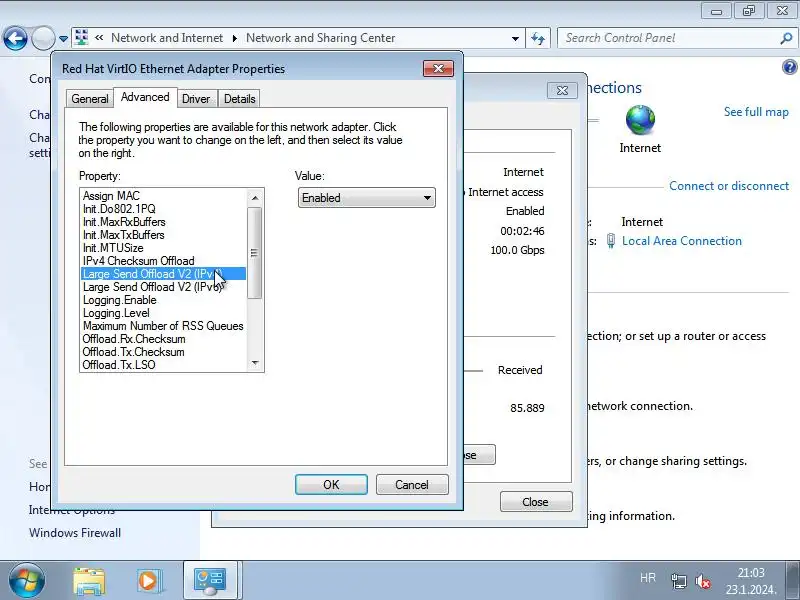Select the Init.MTUSize property
This screenshot has height=600, width=800.
pyautogui.click(x=163, y=248)
